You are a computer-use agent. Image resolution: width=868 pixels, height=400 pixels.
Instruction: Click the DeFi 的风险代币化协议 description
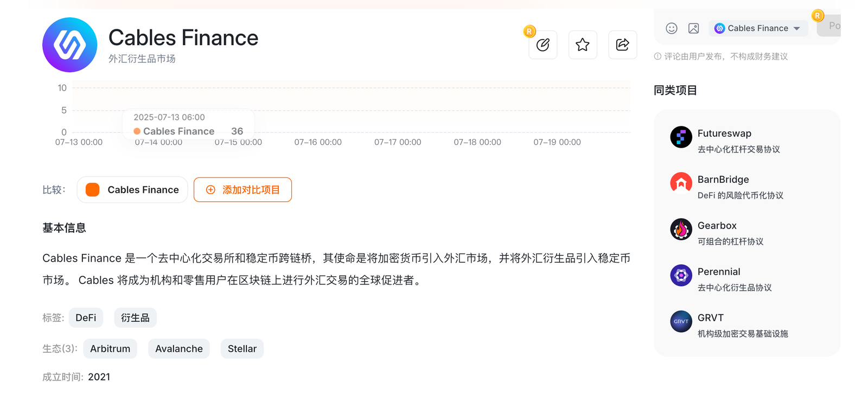pyautogui.click(x=741, y=195)
